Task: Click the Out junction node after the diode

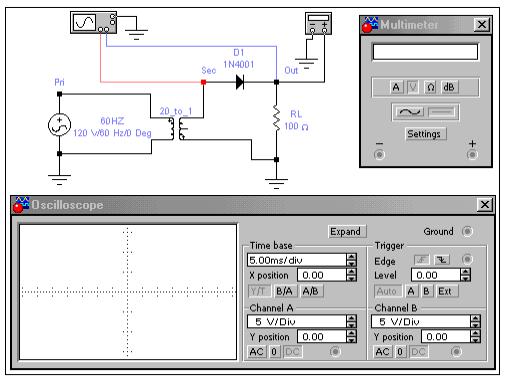Action: tap(276, 82)
